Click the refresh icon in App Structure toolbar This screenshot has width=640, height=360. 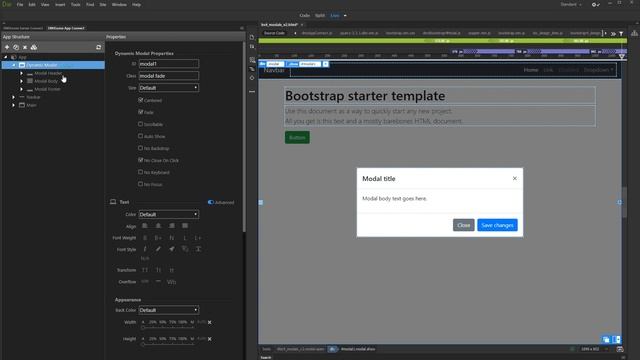pyautogui.click(x=98, y=47)
